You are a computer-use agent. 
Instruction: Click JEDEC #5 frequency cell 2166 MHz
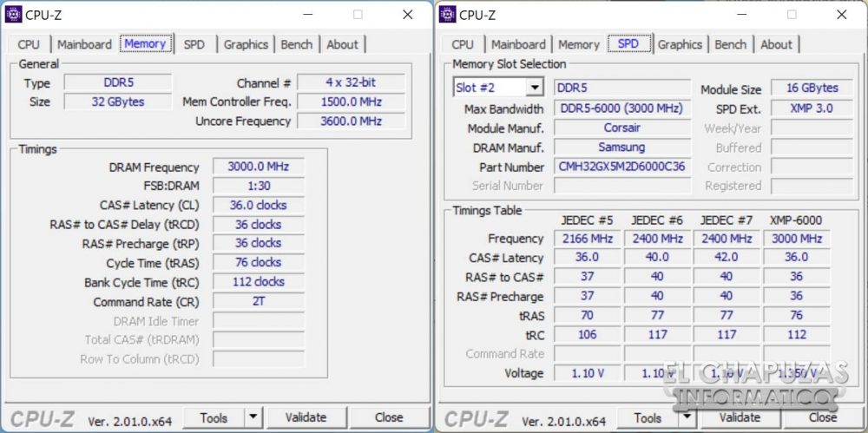click(588, 239)
